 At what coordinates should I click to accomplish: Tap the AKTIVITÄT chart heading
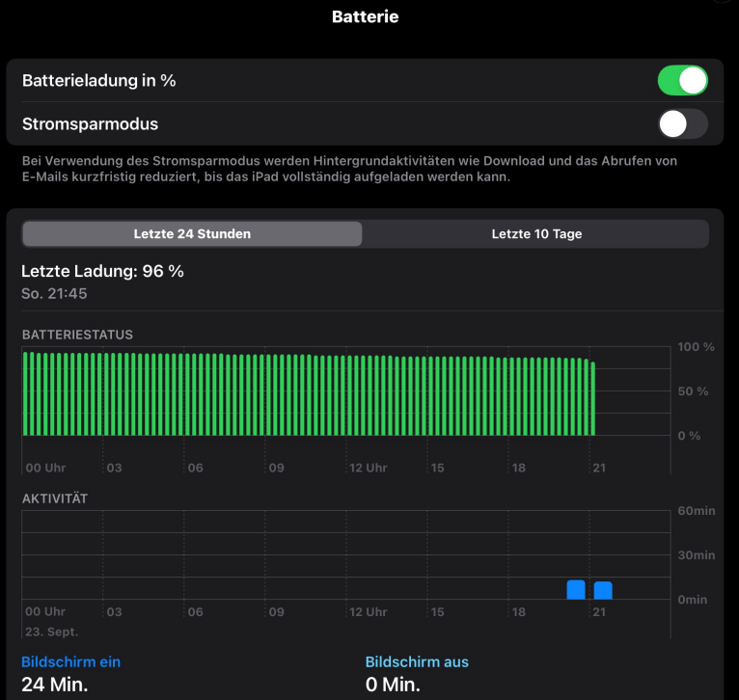tap(55, 498)
